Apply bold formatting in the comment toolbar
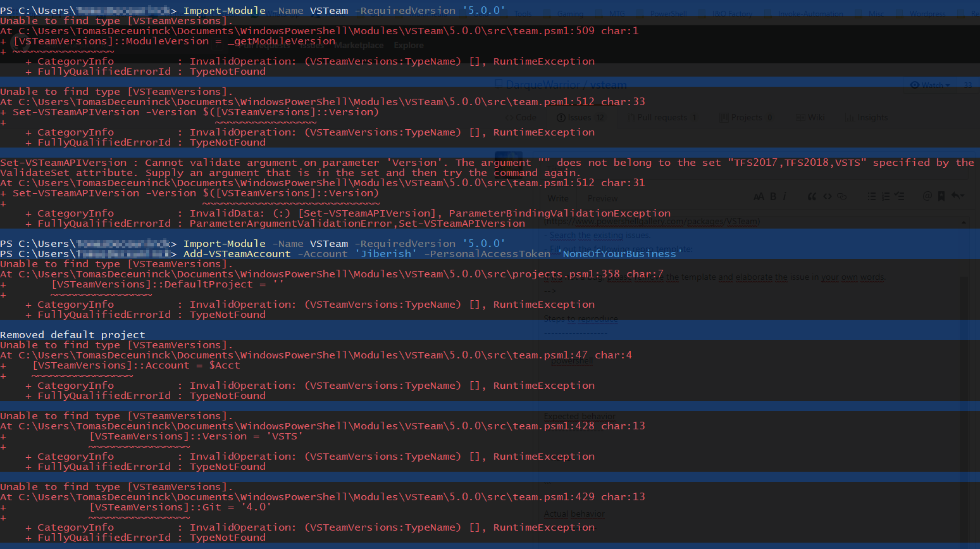This screenshot has height=549, width=980. tap(773, 196)
